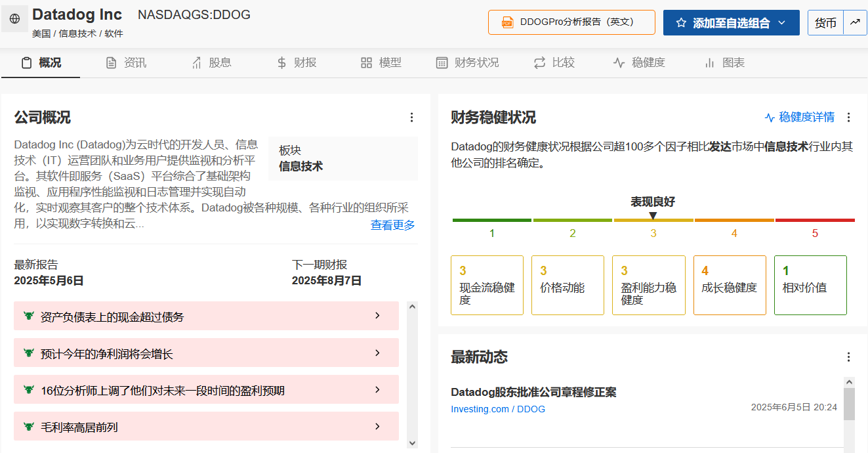Open the 图表 charts tab

[724, 63]
